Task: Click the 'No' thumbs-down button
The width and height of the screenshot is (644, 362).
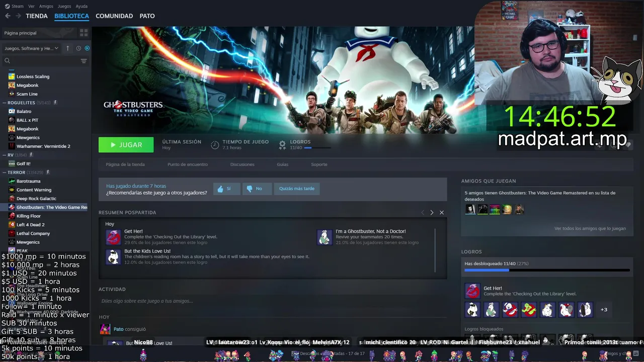Action: click(257, 189)
